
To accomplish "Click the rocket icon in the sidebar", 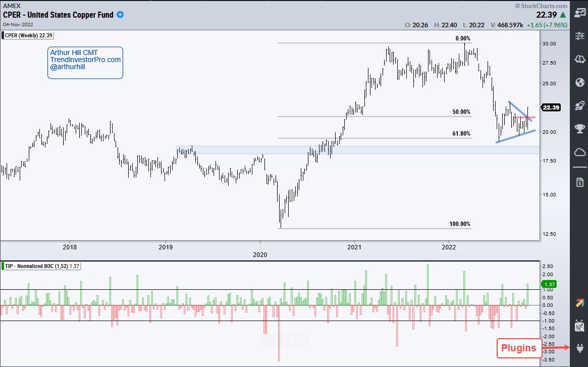I will (579, 106).
